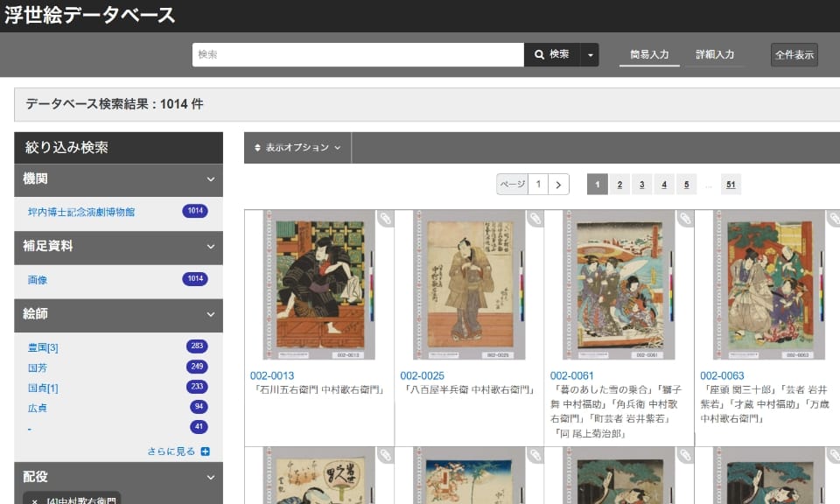
Task: Click the 283 count badge for 豊国[3]
Action: [197, 346]
